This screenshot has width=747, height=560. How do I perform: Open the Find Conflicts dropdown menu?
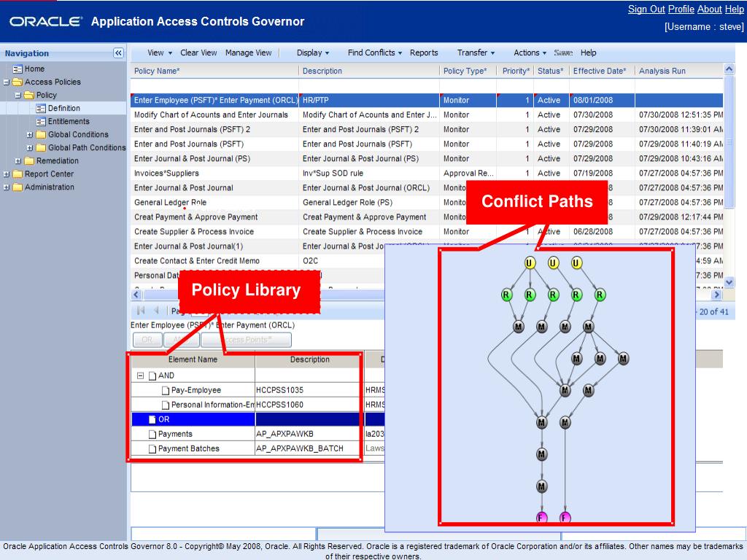[375, 52]
